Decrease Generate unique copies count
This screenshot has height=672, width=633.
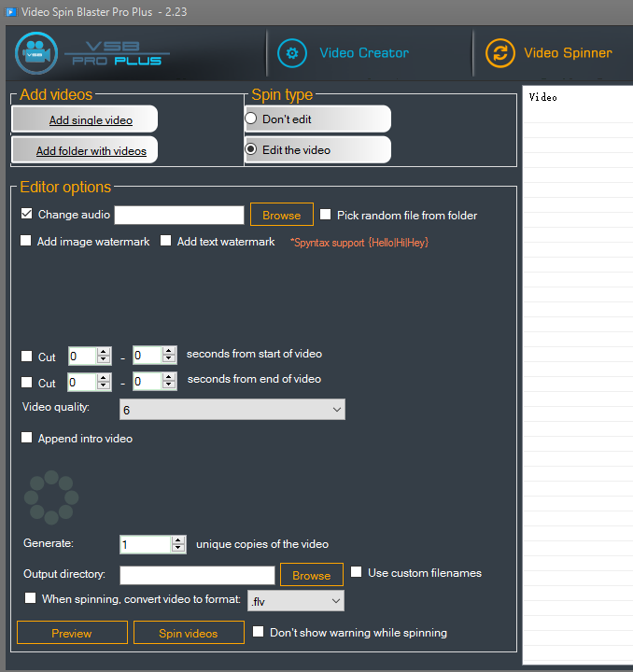click(x=178, y=549)
